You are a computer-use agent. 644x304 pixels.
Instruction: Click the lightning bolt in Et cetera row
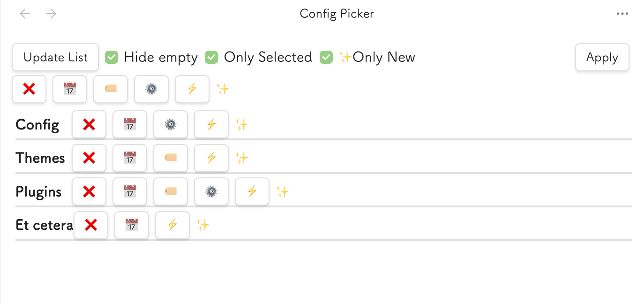click(x=172, y=225)
